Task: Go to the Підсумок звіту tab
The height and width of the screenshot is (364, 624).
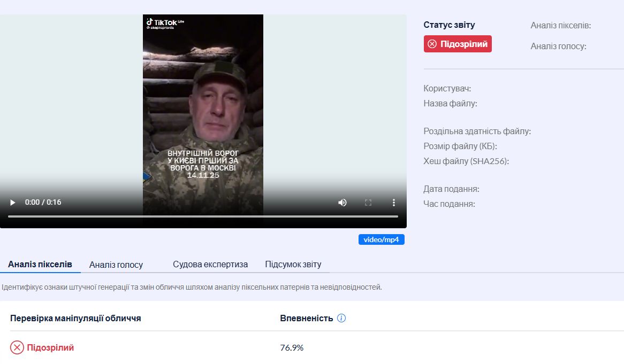Action: 293,264
